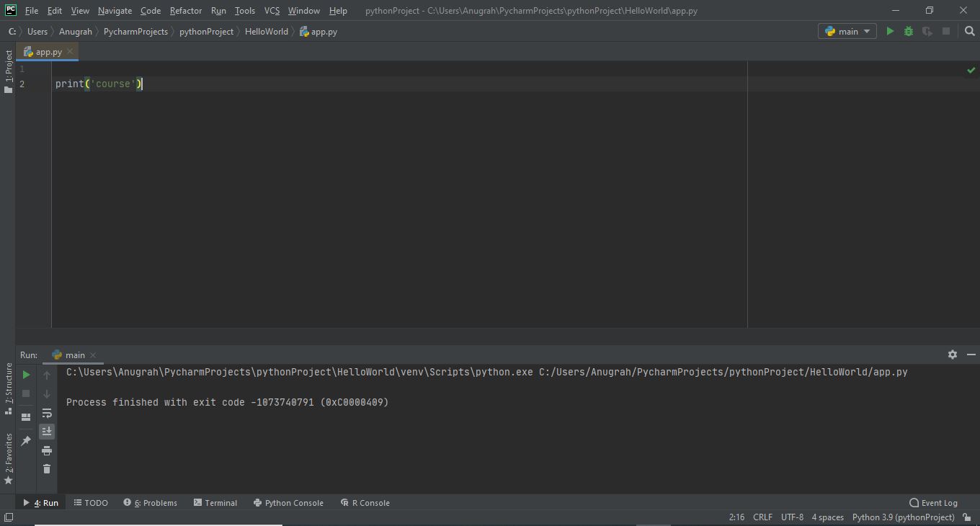Jump down the stack trace arrow
Viewport: 980px width, 526px height.
(47, 393)
